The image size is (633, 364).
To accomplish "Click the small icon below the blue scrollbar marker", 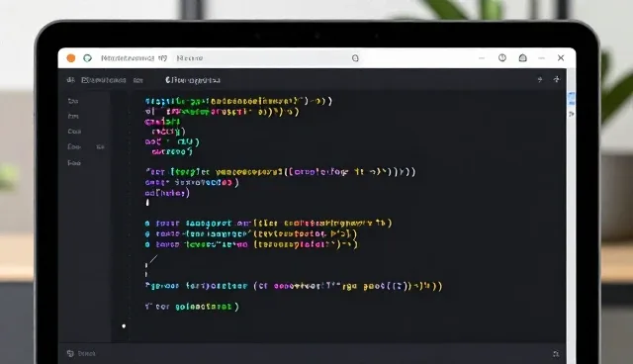I will (x=572, y=114).
